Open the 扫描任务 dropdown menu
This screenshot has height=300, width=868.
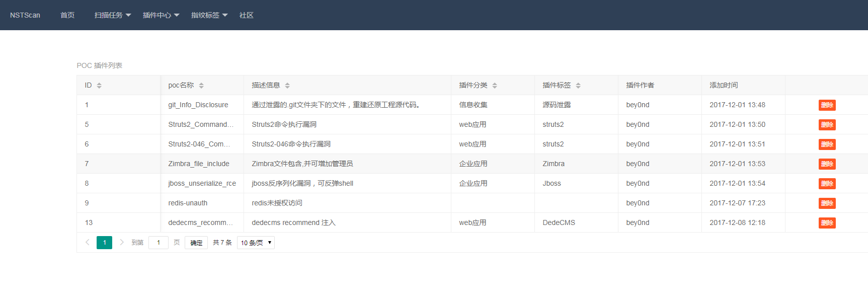[x=113, y=15]
